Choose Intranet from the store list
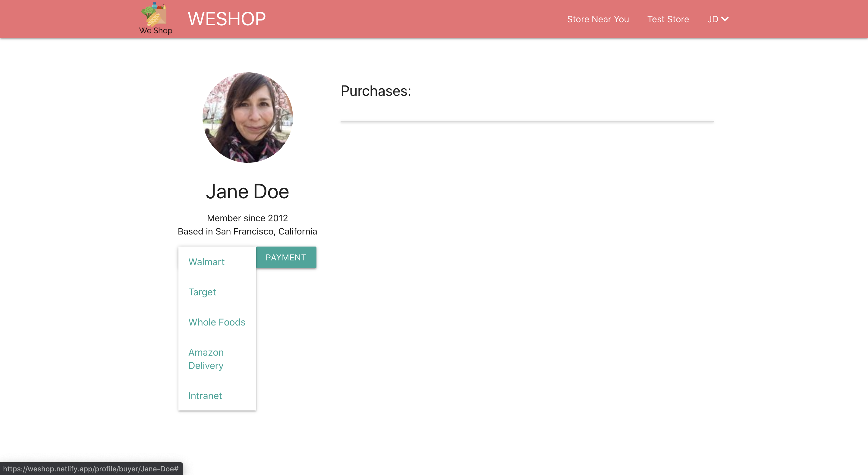The height and width of the screenshot is (475, 868). pos(205,395)
